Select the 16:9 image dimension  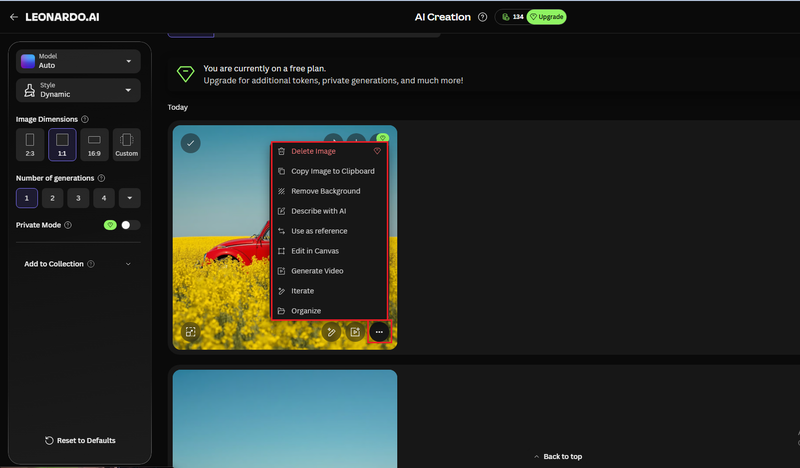(94, 144)
